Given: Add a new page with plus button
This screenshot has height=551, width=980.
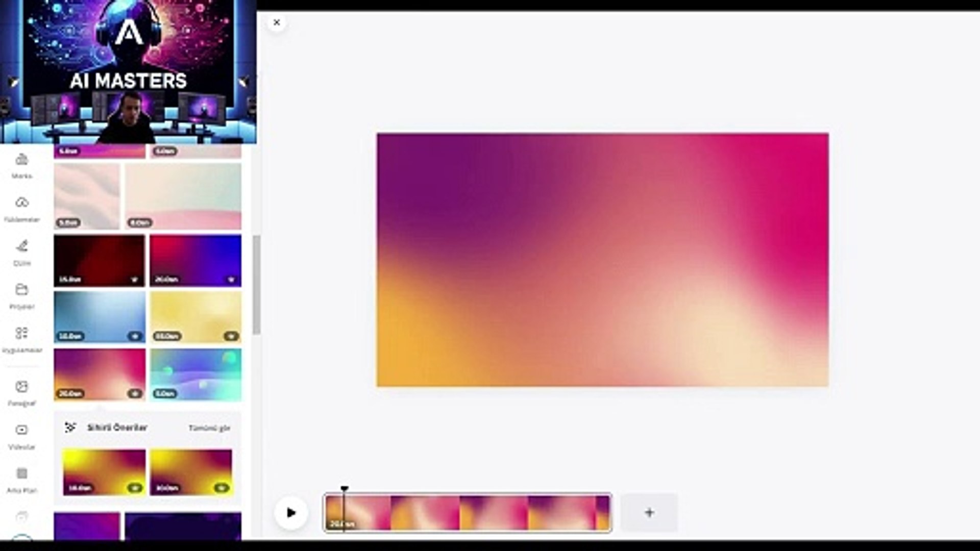Looking at the screenshot, I should [x=649, y=513].
